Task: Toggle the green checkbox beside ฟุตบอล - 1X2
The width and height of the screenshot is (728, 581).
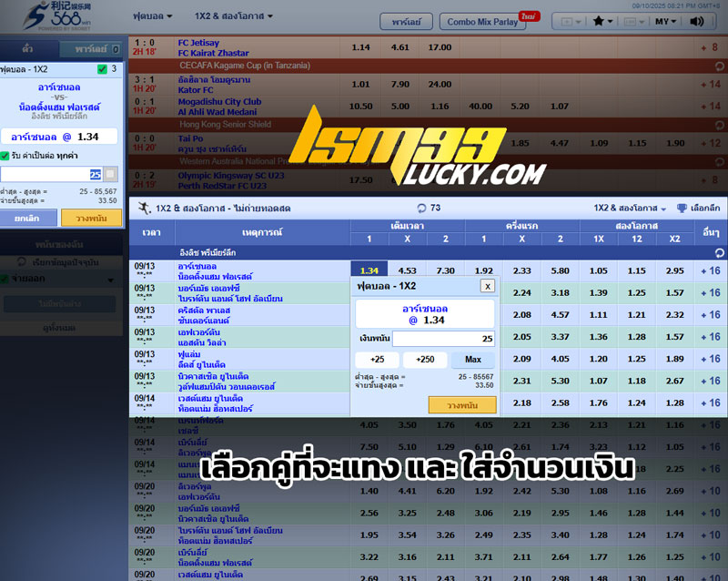Action: tap(102, 69)
